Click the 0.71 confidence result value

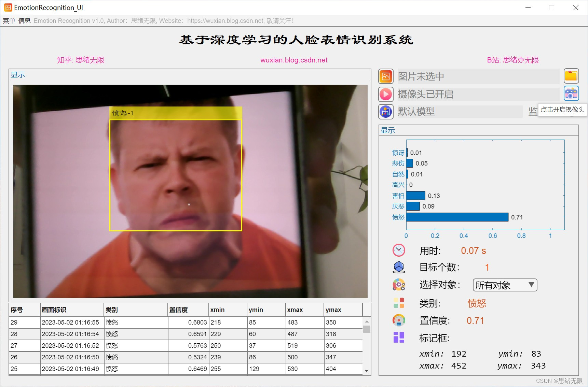[x=475, y=321]
